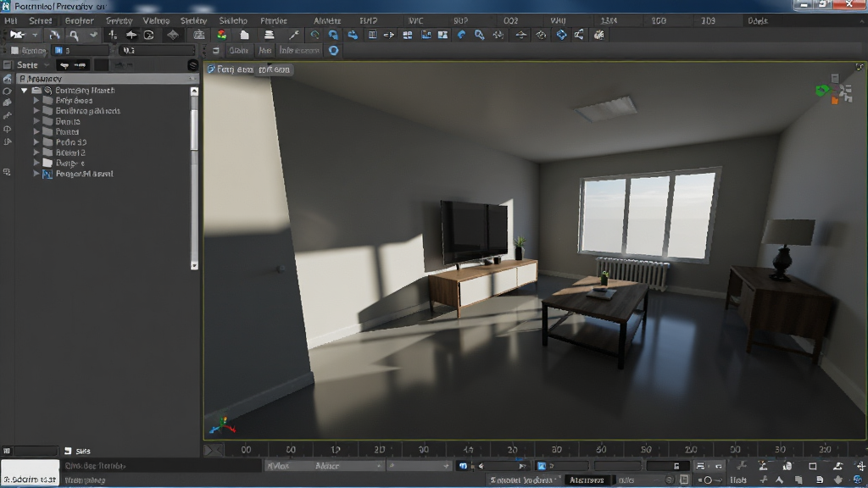Click the input field containing 0.3

pos(157,50)
